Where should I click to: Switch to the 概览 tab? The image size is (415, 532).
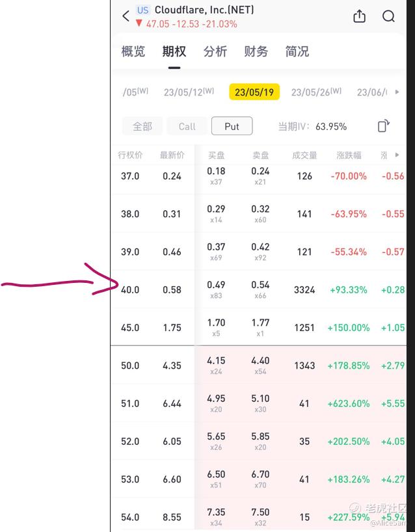133,51
